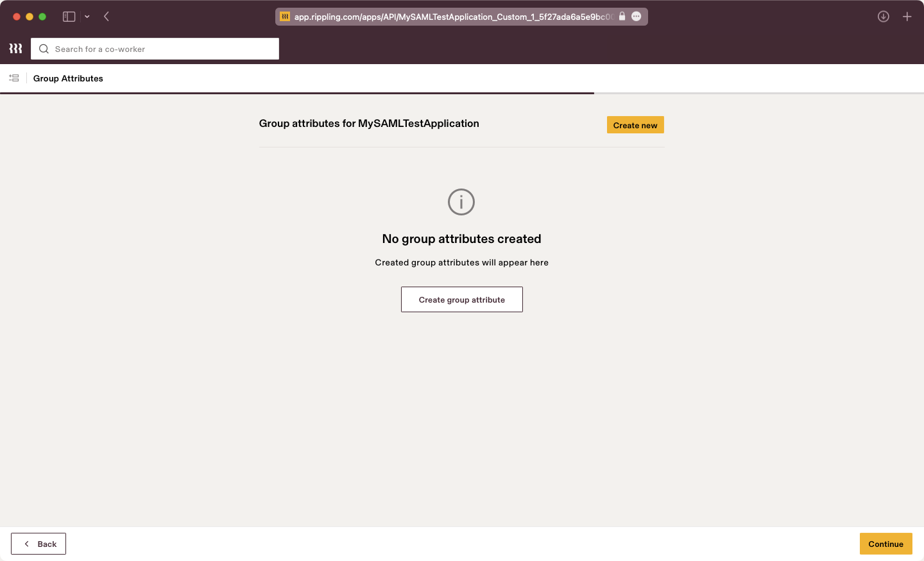Toggle the browser sidebar panel icon
This screenshot has width=924, height=561.
click(69, 17)
